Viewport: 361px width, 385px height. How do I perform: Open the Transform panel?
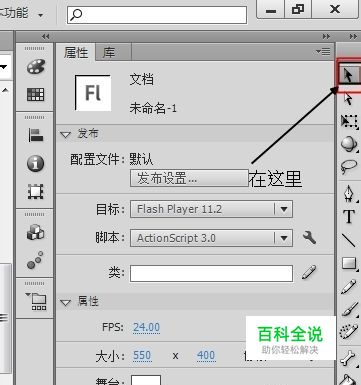[x=35, y=192]
